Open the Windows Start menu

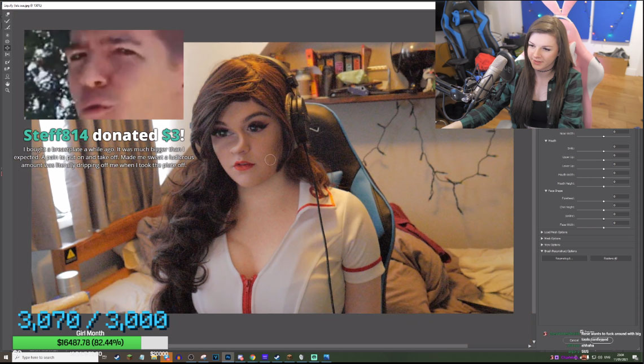[x=6, y=357]
